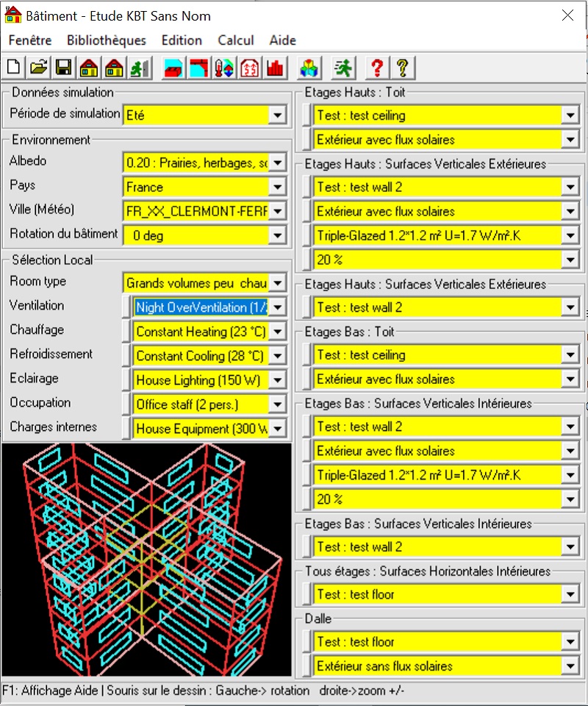
Task: Click the green exit door icon
Action: click(x=138, y=68)
